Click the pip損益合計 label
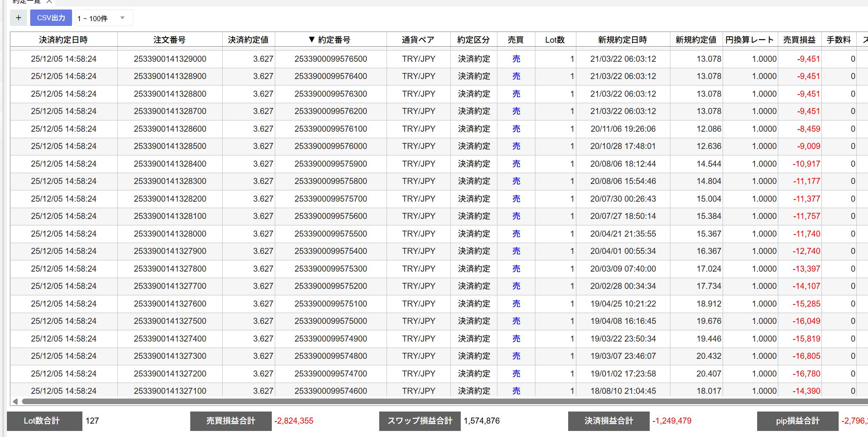This screenshot has width=868, height=437. (x=798, y=421)
